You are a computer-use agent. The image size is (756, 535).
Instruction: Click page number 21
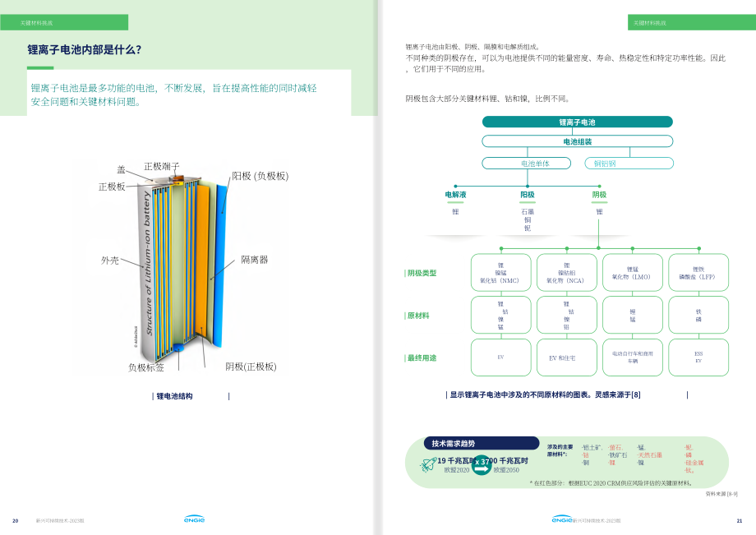coord(740,520)
